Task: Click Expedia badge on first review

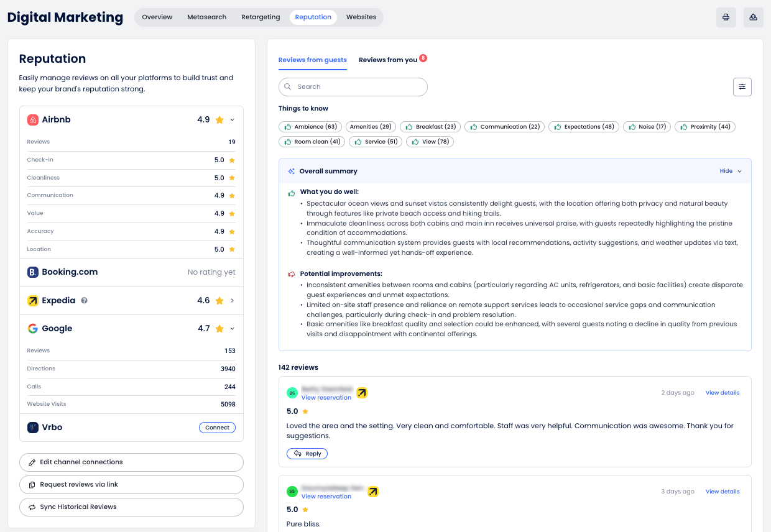Action: click(362, 393)
